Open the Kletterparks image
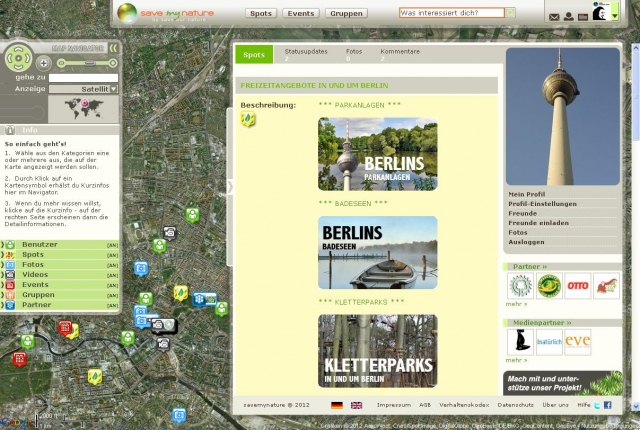Image resolution: width=640 pixels, height=430 pixels. click(x=378, y=351)
